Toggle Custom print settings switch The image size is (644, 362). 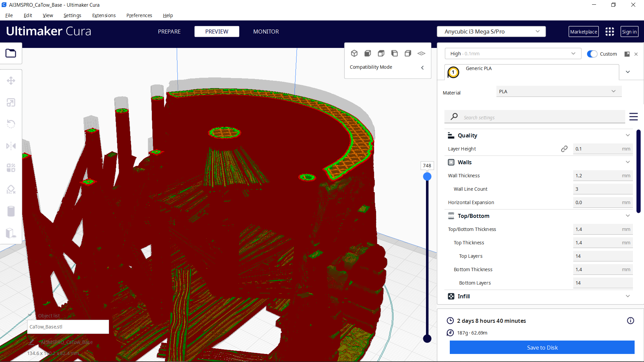click(x=592, y=54)
